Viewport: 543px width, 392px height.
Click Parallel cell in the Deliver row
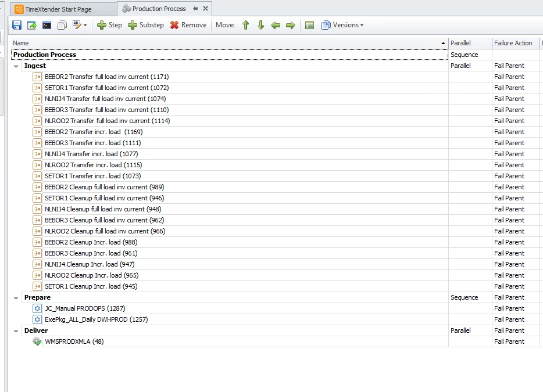click(470, 331)
